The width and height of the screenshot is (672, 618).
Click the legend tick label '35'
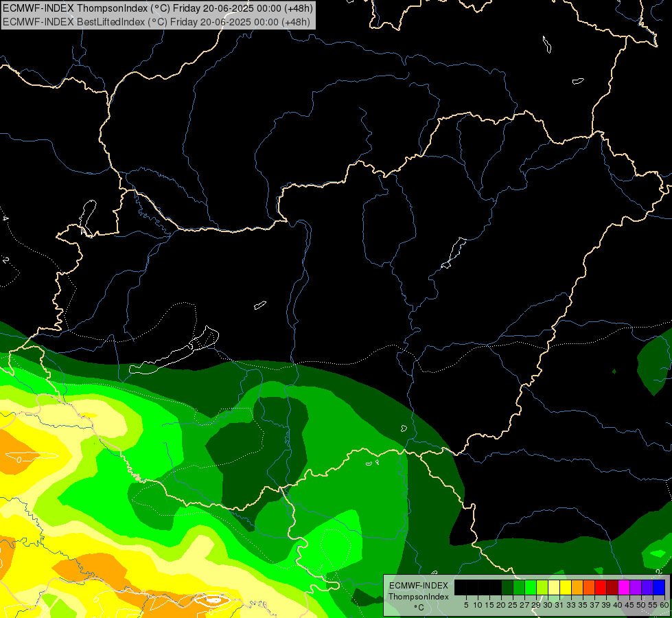tap(583, 605)
